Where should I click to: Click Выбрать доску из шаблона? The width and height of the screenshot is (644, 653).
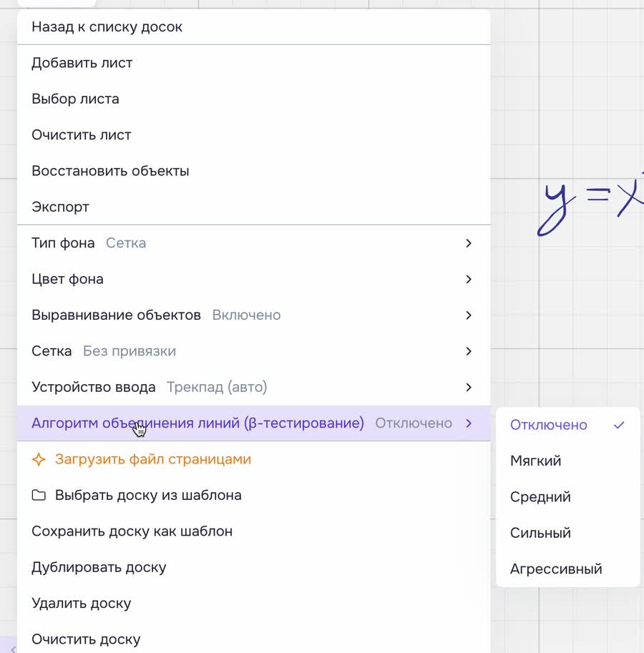[x=254, y=495]
